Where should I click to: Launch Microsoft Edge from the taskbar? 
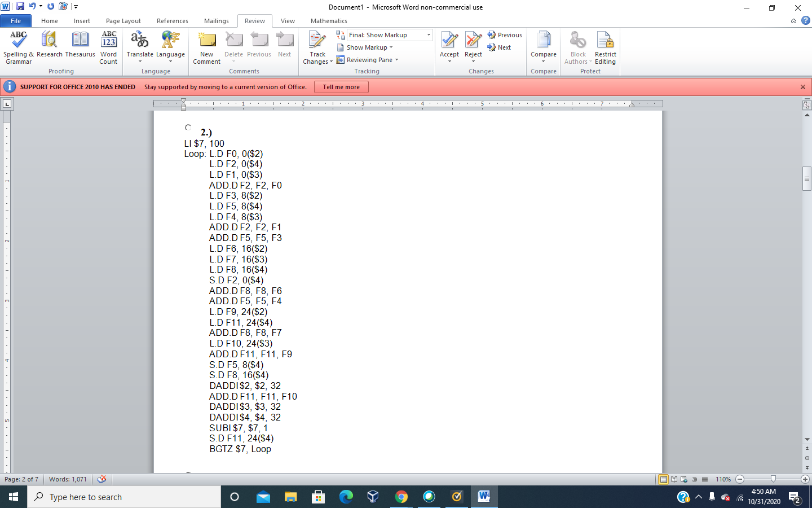(346, 497)
